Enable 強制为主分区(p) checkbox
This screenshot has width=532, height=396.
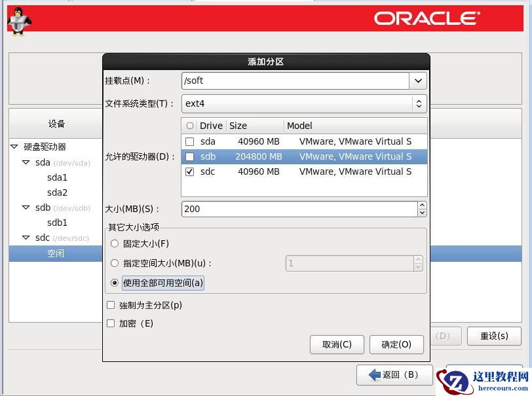[111, 305]
